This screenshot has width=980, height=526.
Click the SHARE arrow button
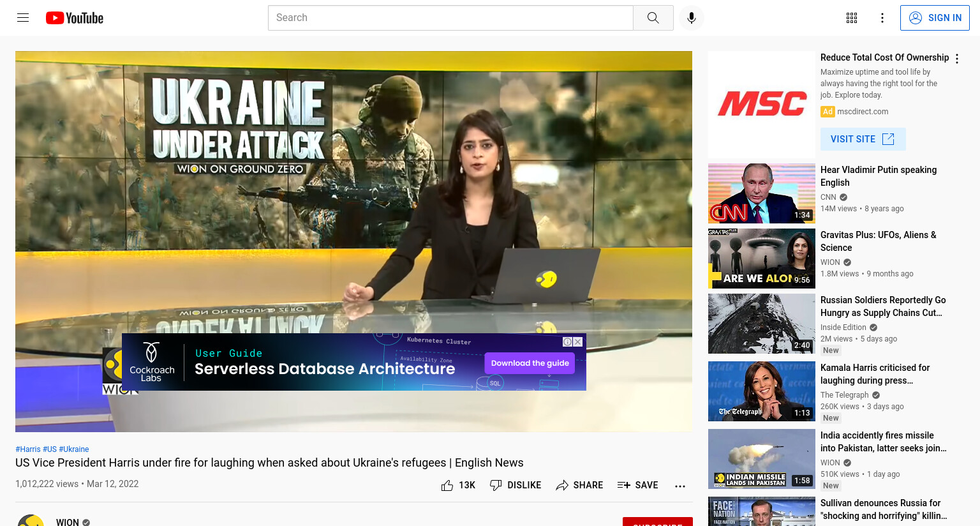coord(579,485)
